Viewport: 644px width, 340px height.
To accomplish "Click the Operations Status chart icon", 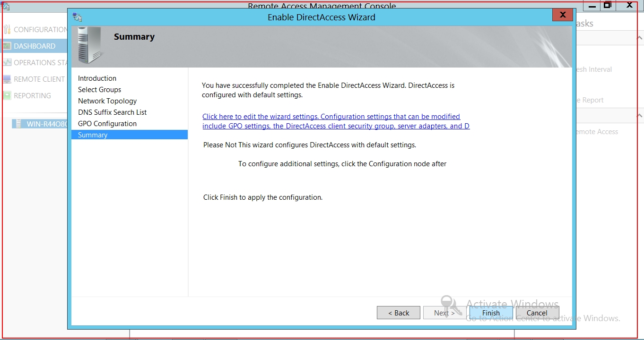I will [7, 62].
